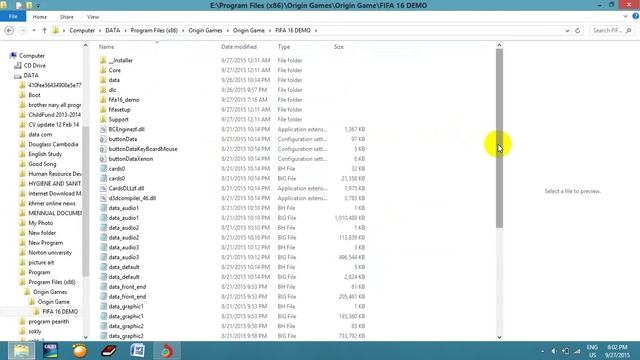The height and width of the screenshot is (360, 640).
Task: Open English Study folder in the tree
Action: [x=45, y=154]
